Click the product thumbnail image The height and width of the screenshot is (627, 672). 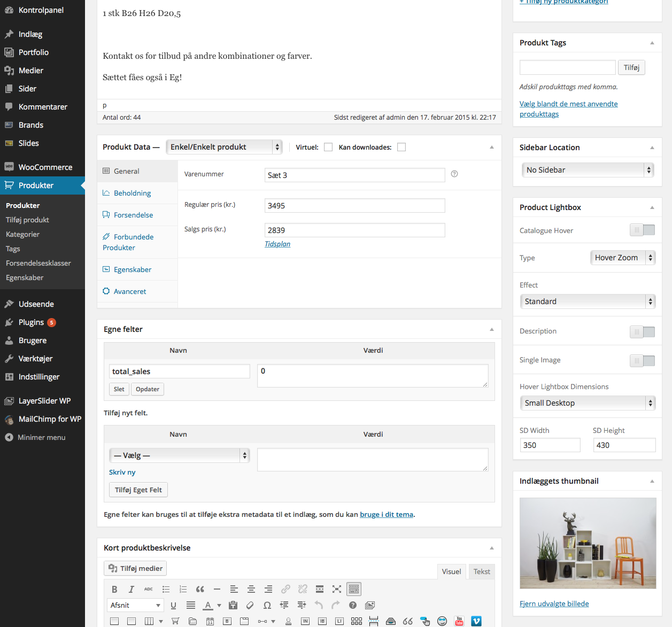[588, 543]
